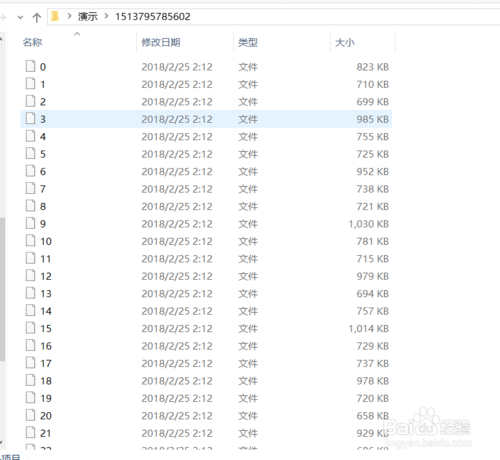Click the 1513795785602 breadcrumb
500x460 pixels.
coord(153,16)
